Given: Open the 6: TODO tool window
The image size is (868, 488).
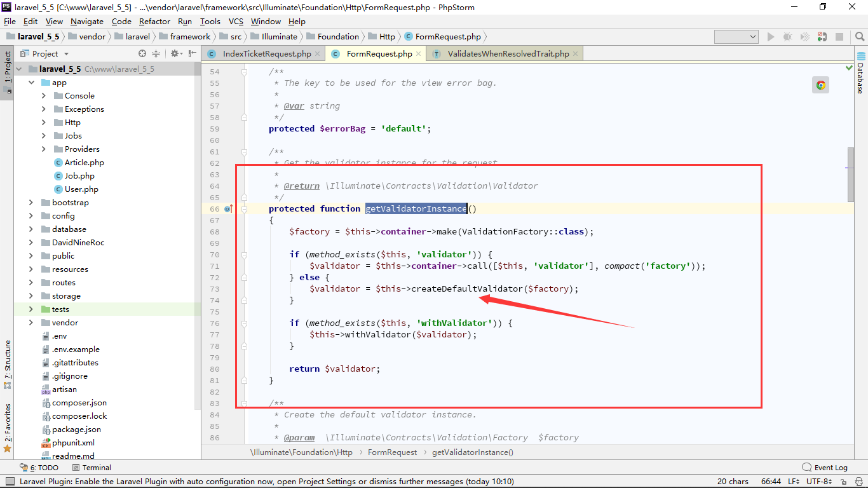Looking at the screenshot, I should (39, 468).
